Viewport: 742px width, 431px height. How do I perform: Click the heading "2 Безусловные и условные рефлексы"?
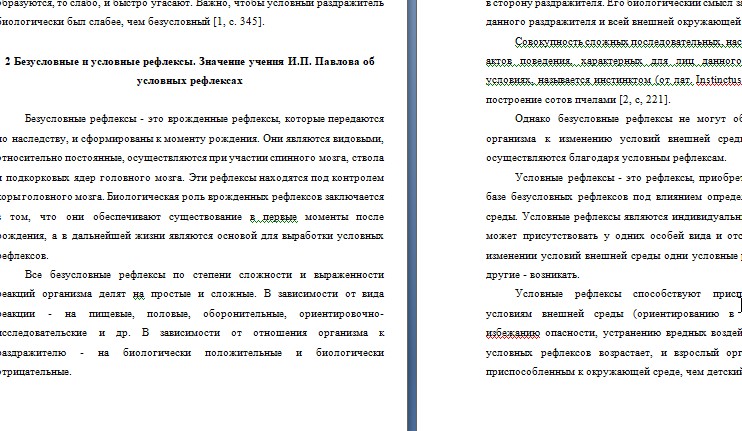pyautogui.click(x=110, y=61)
